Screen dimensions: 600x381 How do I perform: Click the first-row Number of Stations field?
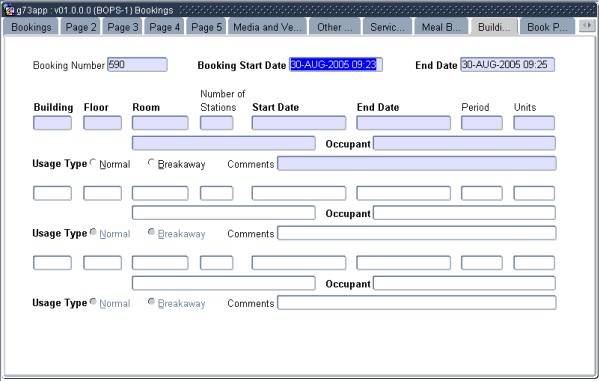click(x=217, y=123)
